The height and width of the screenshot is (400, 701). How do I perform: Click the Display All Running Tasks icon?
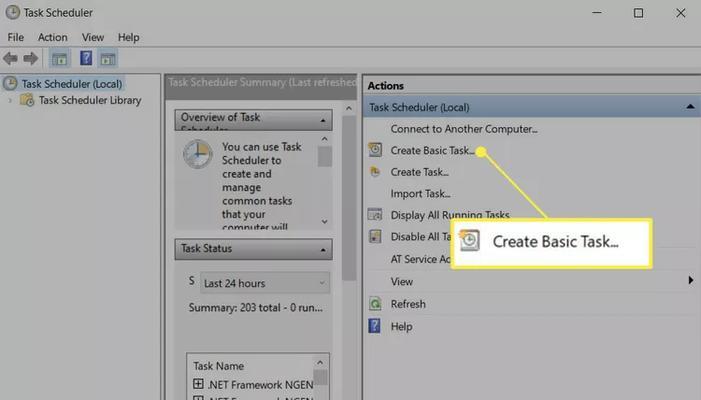[375, 215]
